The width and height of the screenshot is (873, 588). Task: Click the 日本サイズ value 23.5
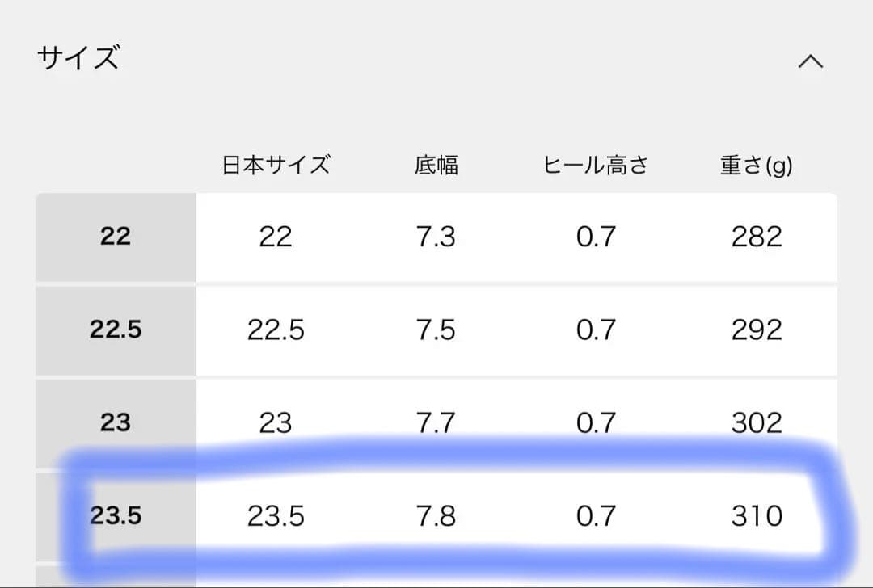(276, 514)
